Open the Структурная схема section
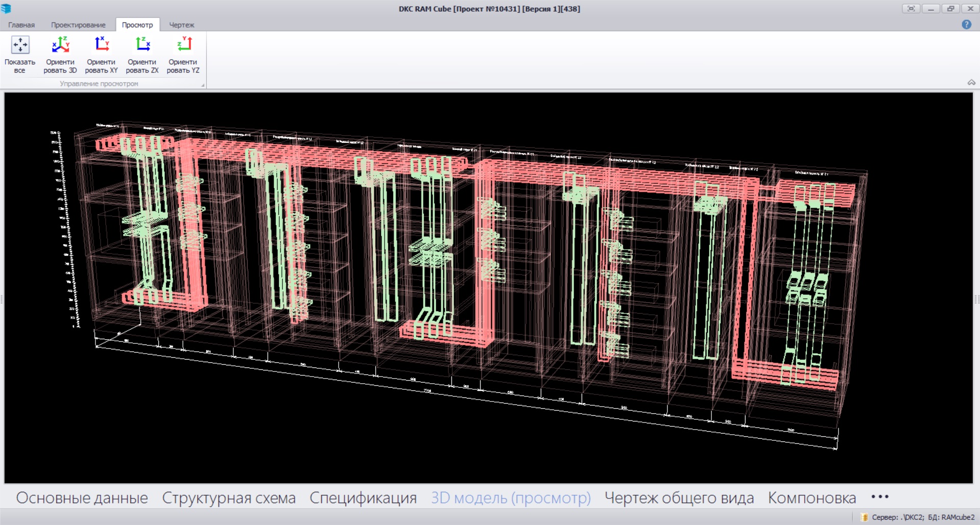This screenshot has width=980, height=525. tap(229, 498)
